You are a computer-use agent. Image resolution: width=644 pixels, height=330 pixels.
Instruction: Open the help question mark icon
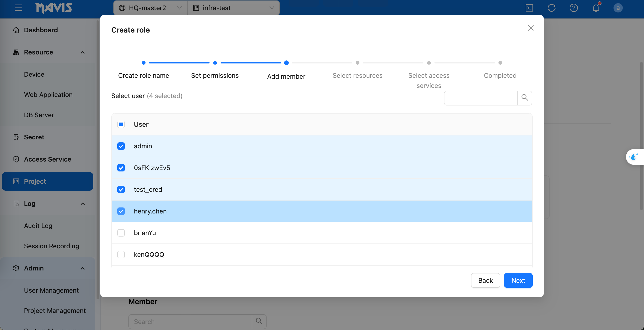click(574, 8)
